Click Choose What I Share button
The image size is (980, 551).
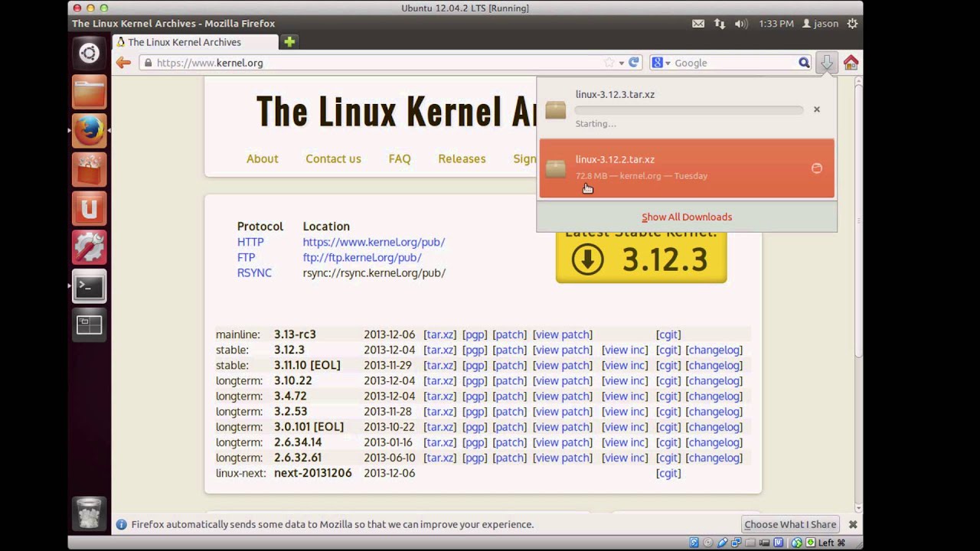[x=790, y=524]
